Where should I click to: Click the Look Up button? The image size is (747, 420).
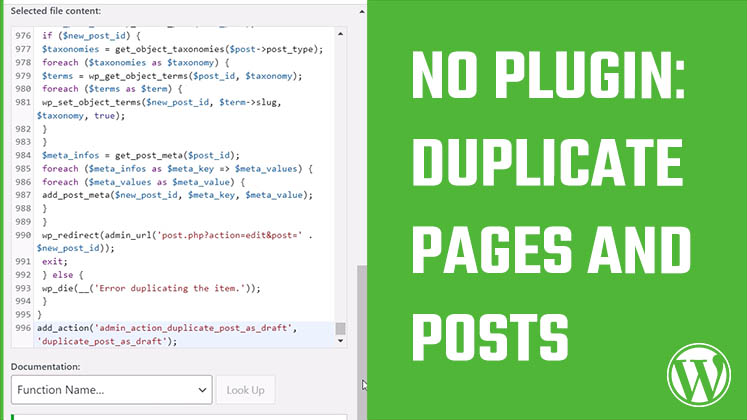[245, 390]
